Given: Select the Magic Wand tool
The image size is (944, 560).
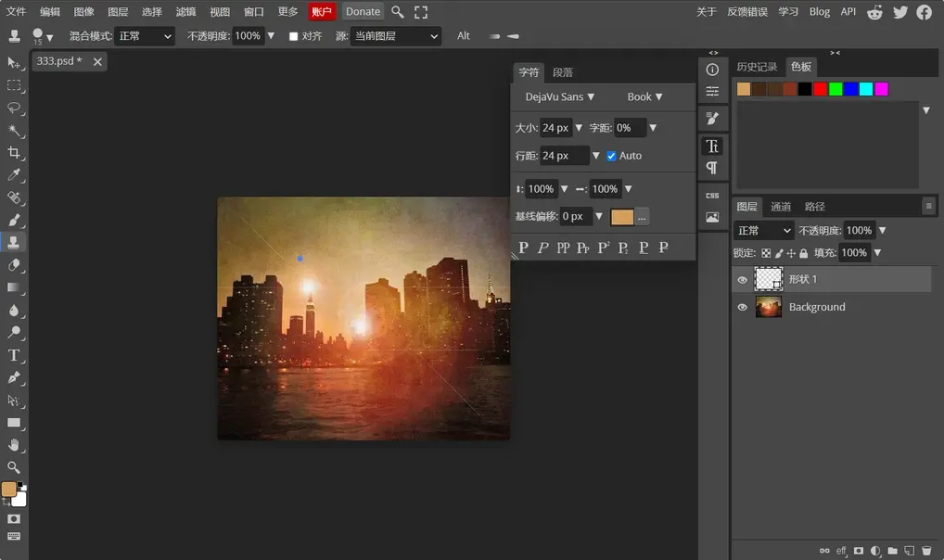Looking at the screenshot, I should coord(13,130).
